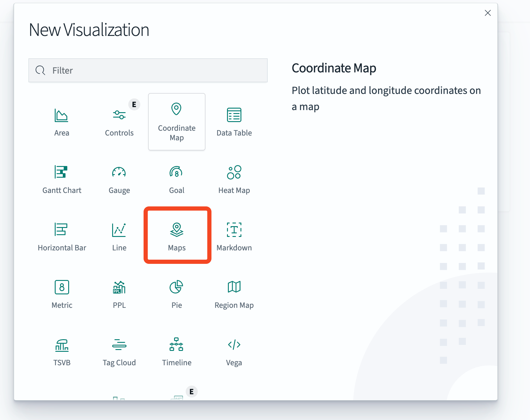Choose the Gauge visualization icon
Image resolution: width=530 pixels, height=420 pixels.
119,172
